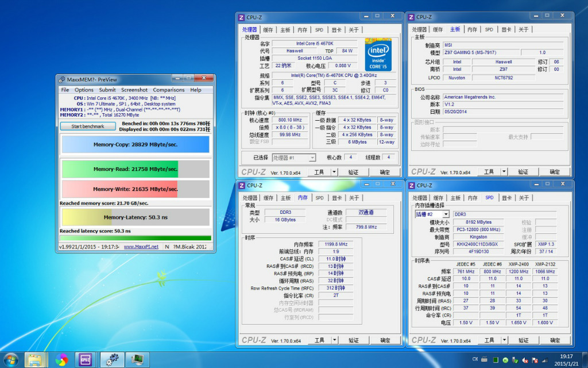Click the 内存频率 value 1199.8 MHz
This screenshot has width=588, height=368.
335,244
